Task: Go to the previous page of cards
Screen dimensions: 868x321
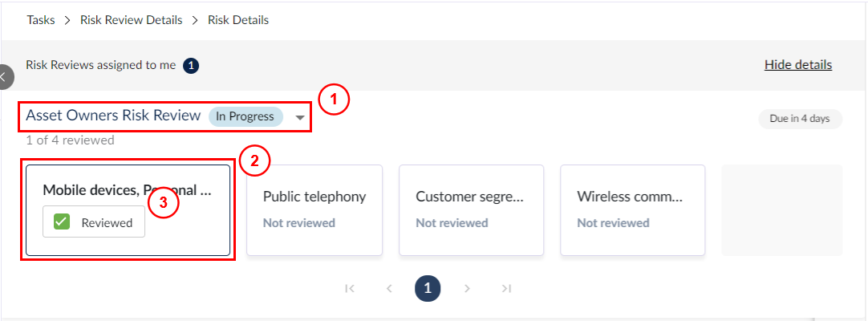Action: click(389, 288)
